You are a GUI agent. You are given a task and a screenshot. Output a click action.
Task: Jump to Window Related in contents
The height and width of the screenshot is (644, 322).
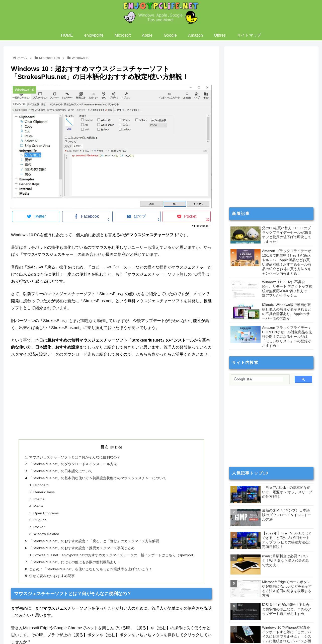pos(46,534)
